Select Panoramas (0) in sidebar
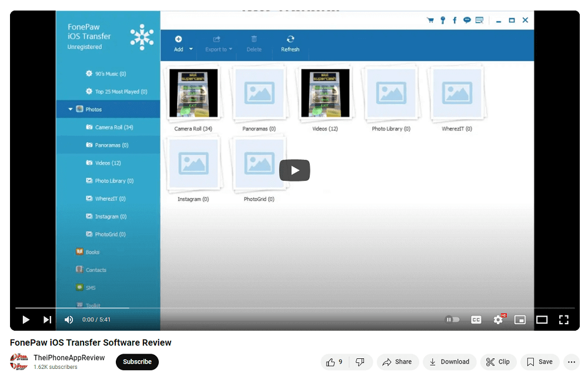Image resolution: width=588 pixels, height=373 pixels. coord(108,145)
